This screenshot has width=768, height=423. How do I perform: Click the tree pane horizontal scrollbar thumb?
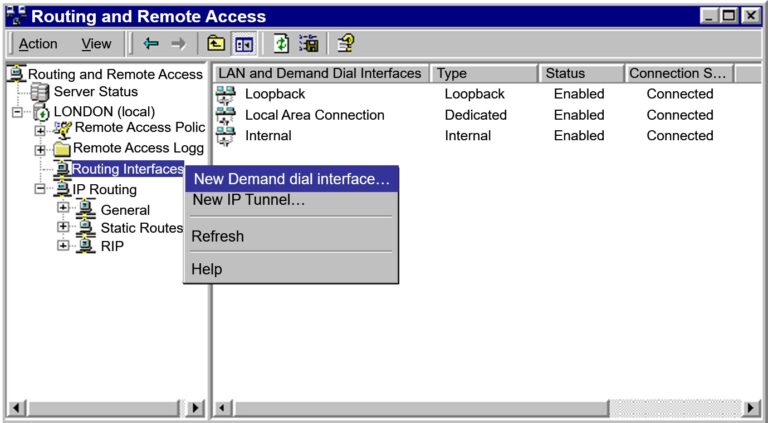coord(102,408)
